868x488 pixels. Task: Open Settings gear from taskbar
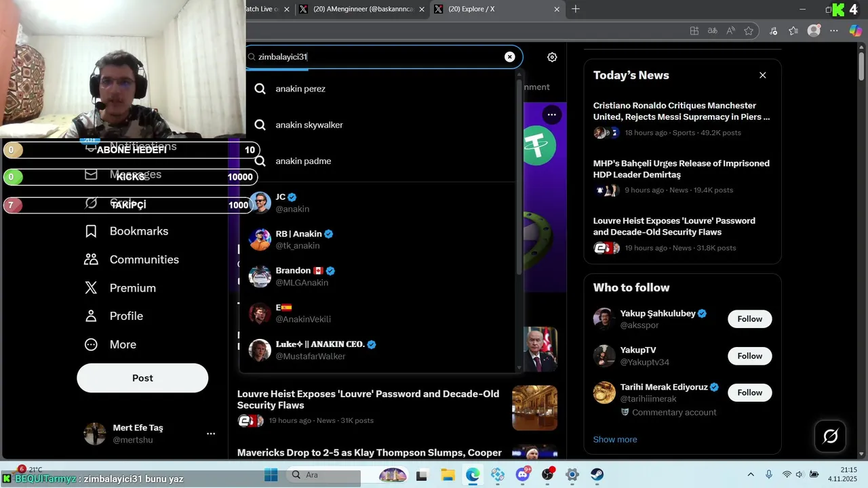point(572,474)
